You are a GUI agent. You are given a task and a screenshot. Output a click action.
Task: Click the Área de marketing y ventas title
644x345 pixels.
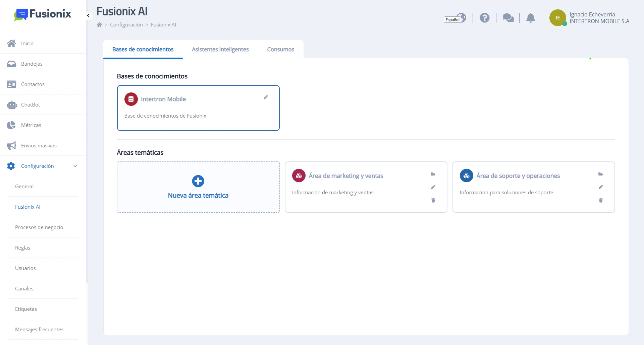[346, 176]
